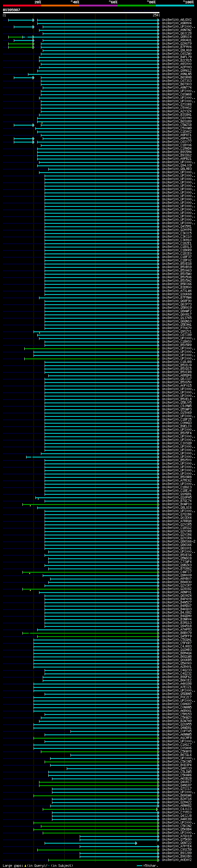Screen dimensions: 197x868
Task: Select hit UniRef100_Q2HUT9
Action: [176, 43]
